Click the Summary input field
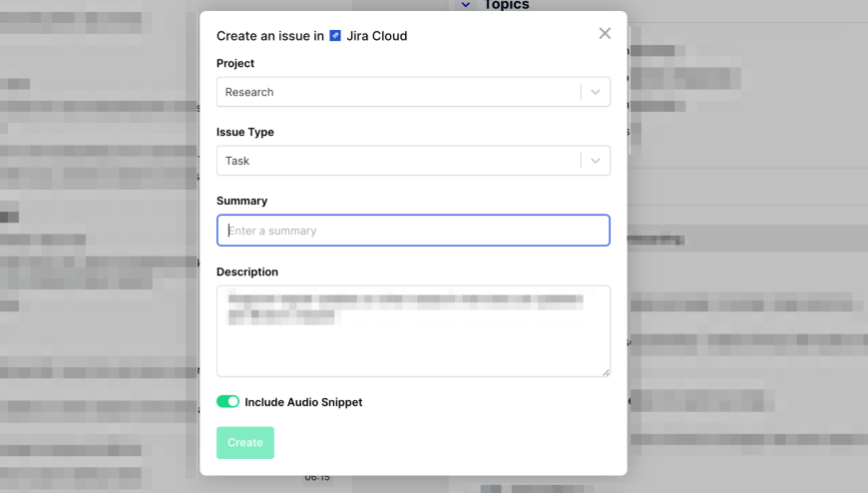 [x=413, y=231]
